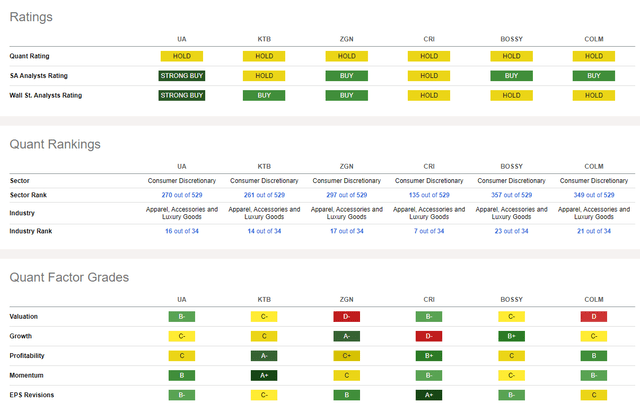Image resolution: width=640 pixels, height=411 pixels.
Task: Click COLM SA Analysts BUY badge
Action: 594,76
